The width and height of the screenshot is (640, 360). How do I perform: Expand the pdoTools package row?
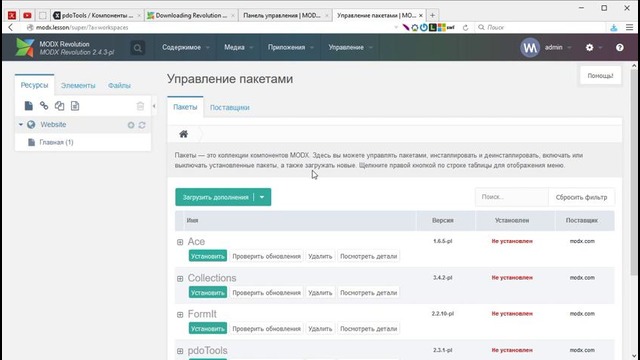pyautogui.click(x=180, y=351)
